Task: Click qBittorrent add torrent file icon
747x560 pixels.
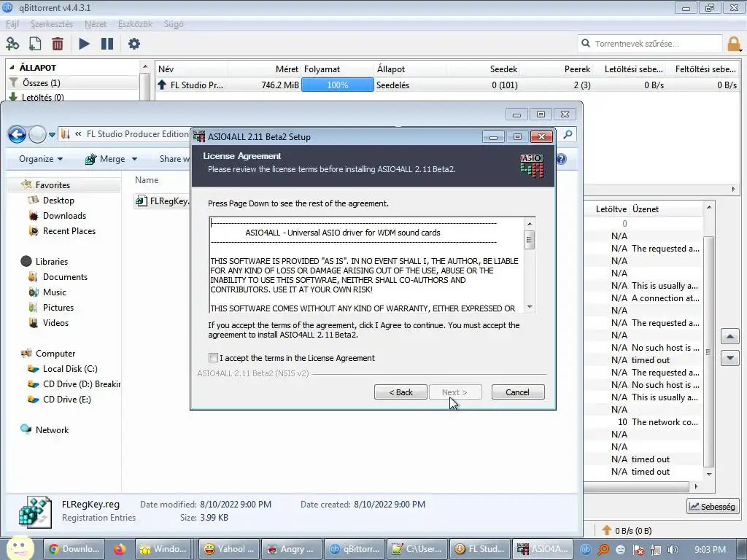Action: tap(35, 44)
